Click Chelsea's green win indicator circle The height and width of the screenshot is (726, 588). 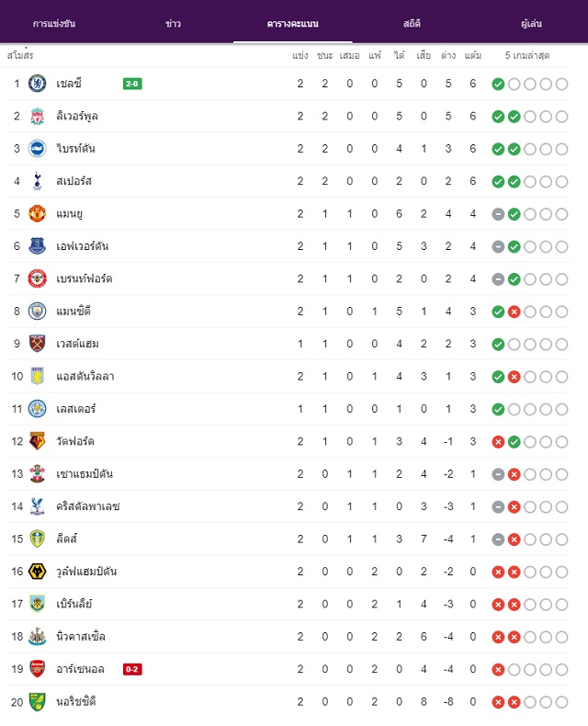click(498, 84)
